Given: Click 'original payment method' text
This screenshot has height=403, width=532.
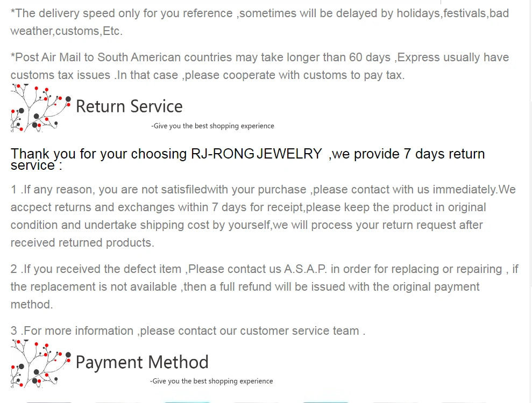Looking at the screenshot, I should point(425,287).
